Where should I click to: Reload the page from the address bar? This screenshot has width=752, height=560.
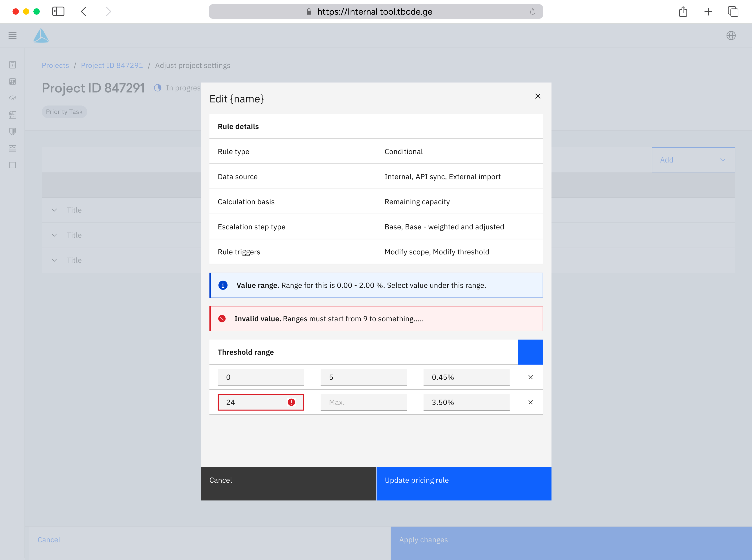(x=532, y=12)
